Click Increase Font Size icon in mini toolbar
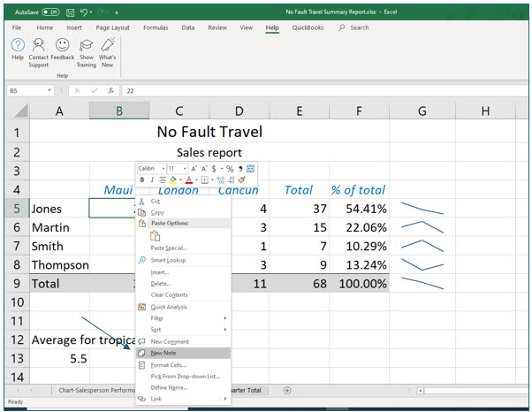Screen dimensions: 532x412 coord(194,169)
